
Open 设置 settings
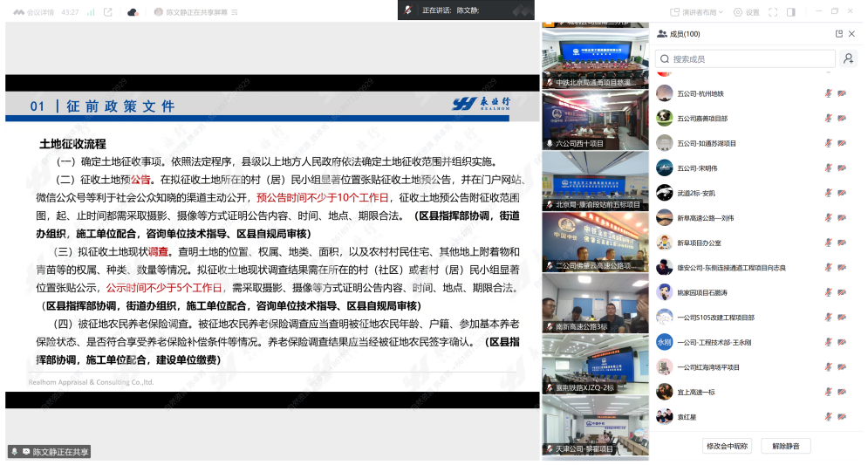(746, 12)
